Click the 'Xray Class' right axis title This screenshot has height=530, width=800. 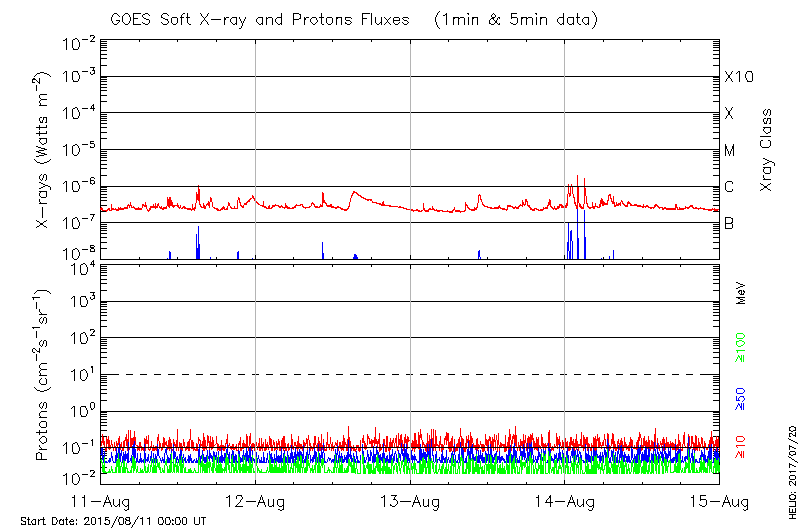[x=766, y=150]
